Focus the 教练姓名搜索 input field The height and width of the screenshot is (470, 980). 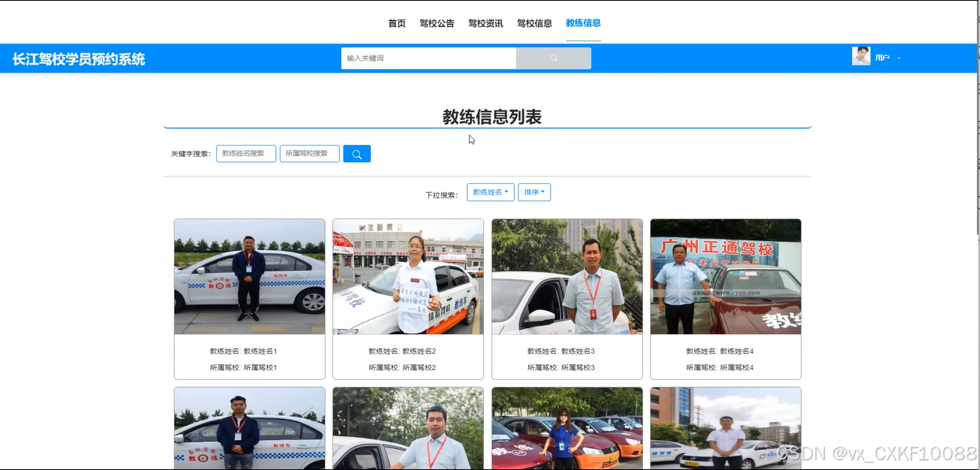[x=246, y=153]
